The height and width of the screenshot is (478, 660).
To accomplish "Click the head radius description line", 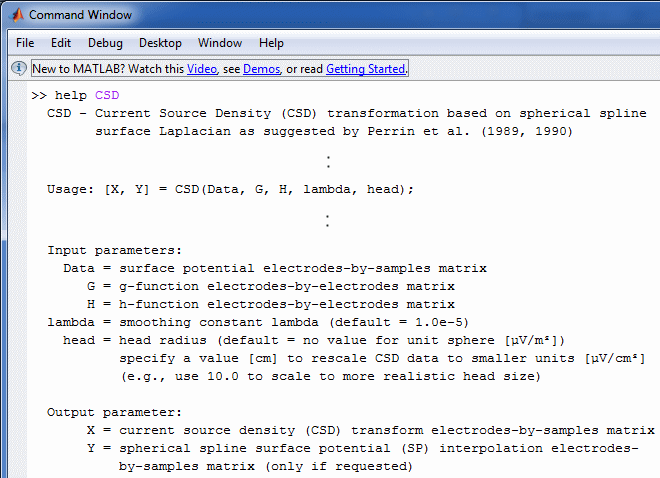I will 314,340.
